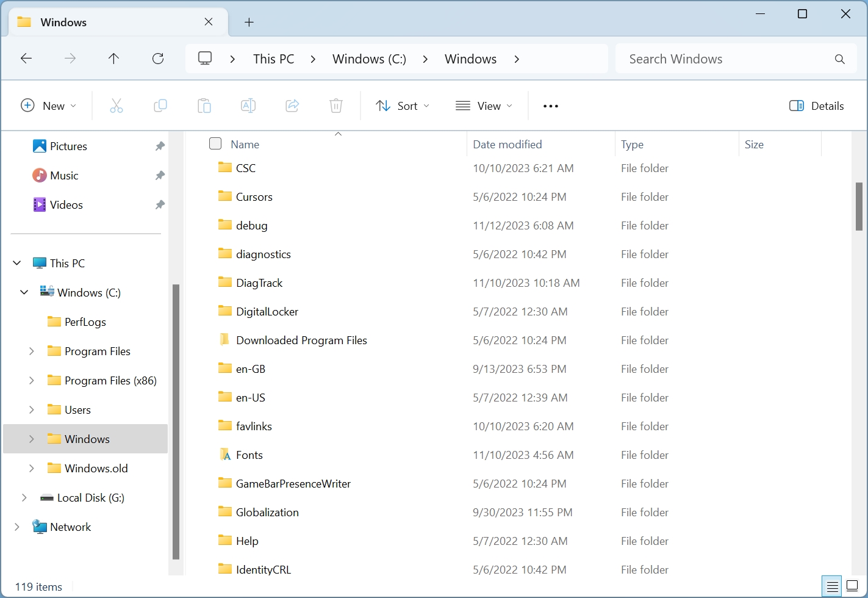Screen dimensions: 868x598
Task: Refresh the current folder view
Action: (158, 59)
